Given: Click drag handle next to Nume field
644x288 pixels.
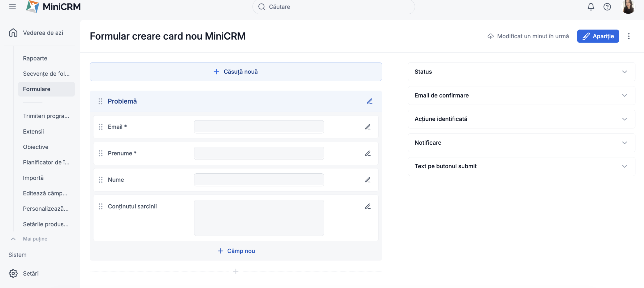Looking at the screenshot, I should tap(101, 180).
